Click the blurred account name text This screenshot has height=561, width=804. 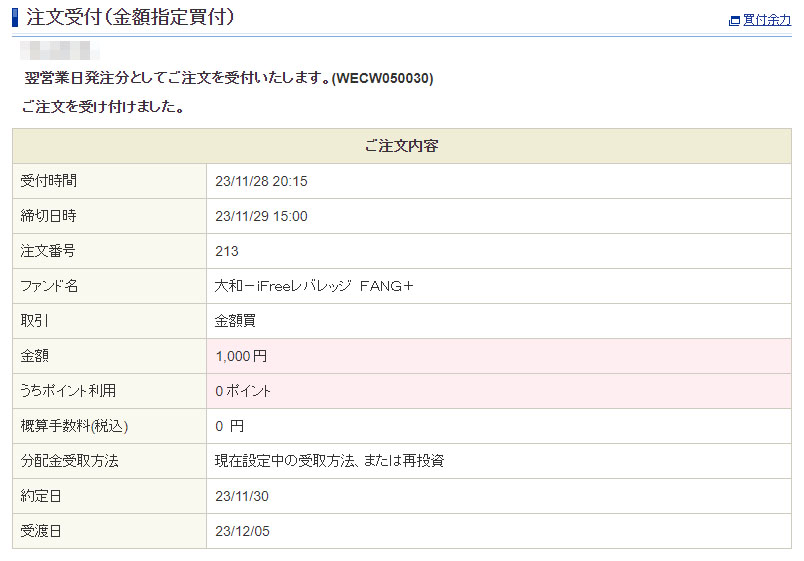coord(60,49)
